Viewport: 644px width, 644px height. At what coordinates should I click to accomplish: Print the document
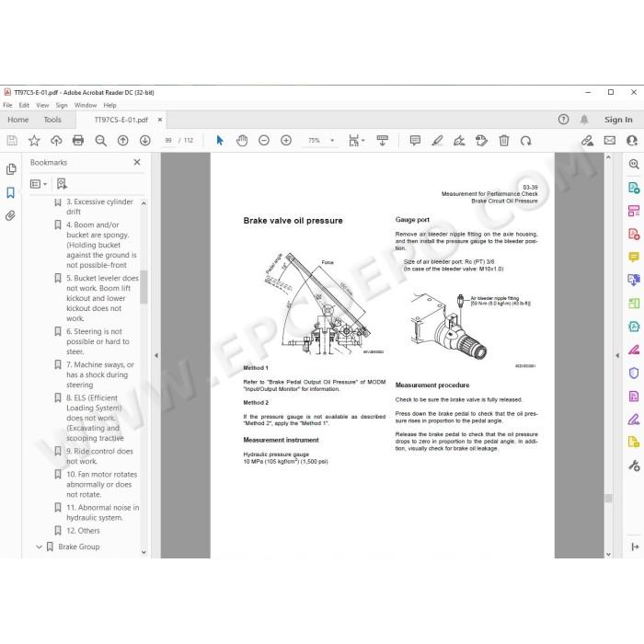78,141
